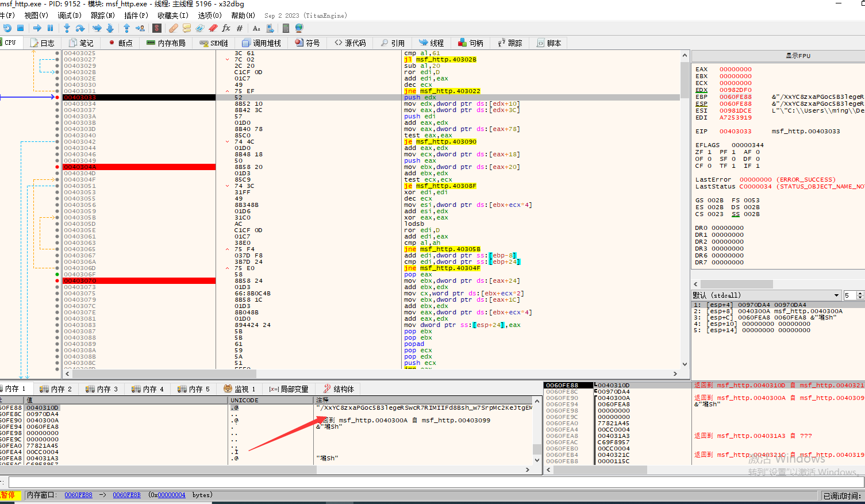
Task: Open the Labels tag icon
Action: 199,28
